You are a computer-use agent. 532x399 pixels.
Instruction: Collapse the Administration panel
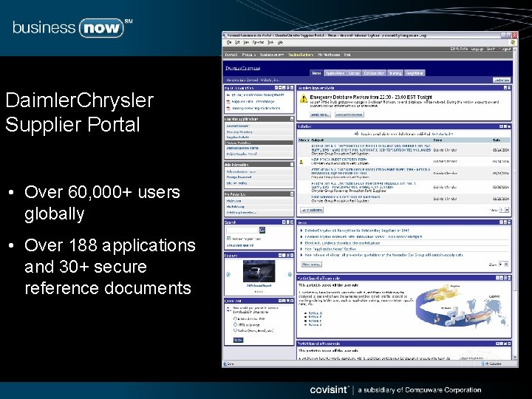coord(291,165)
